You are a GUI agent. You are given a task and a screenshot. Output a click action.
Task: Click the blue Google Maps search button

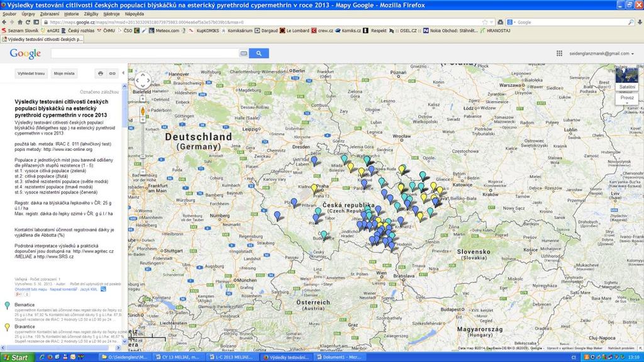click(x=258, y=53)
